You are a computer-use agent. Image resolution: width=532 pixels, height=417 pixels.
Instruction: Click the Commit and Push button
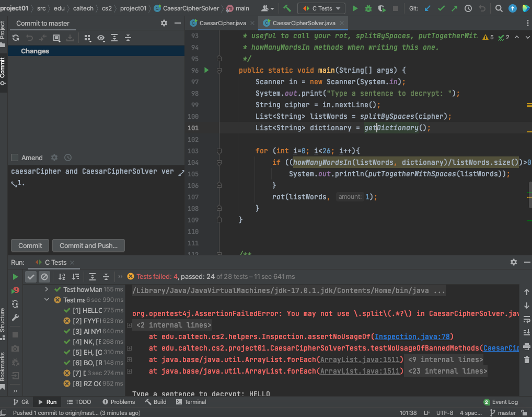coord(88,245)
